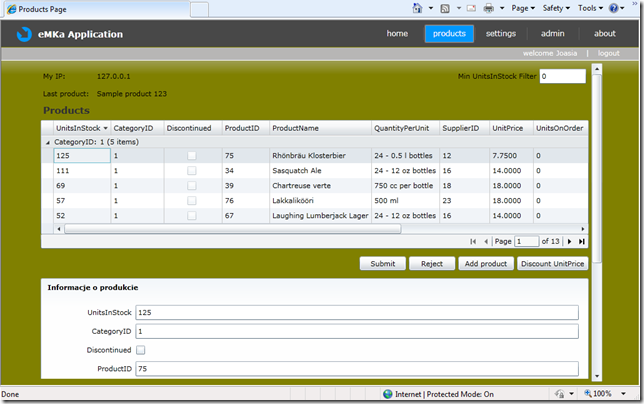Go to previous page of grid
This screenshot has width=644, height=404.
[486, 241]
